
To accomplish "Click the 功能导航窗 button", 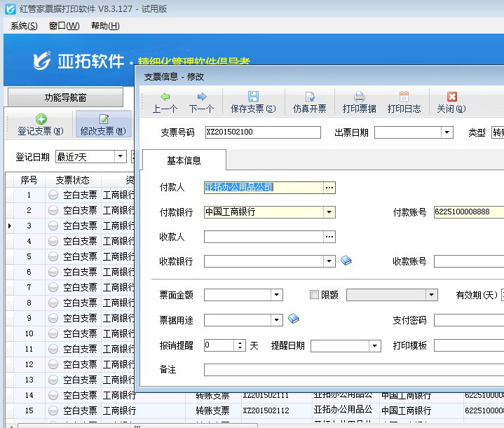I will (x=66, y=97).
